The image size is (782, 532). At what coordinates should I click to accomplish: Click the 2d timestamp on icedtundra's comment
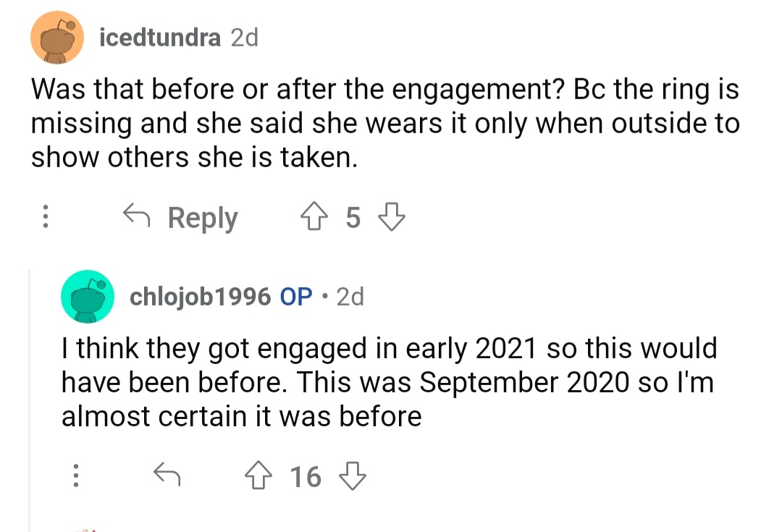tap(245, 38)
